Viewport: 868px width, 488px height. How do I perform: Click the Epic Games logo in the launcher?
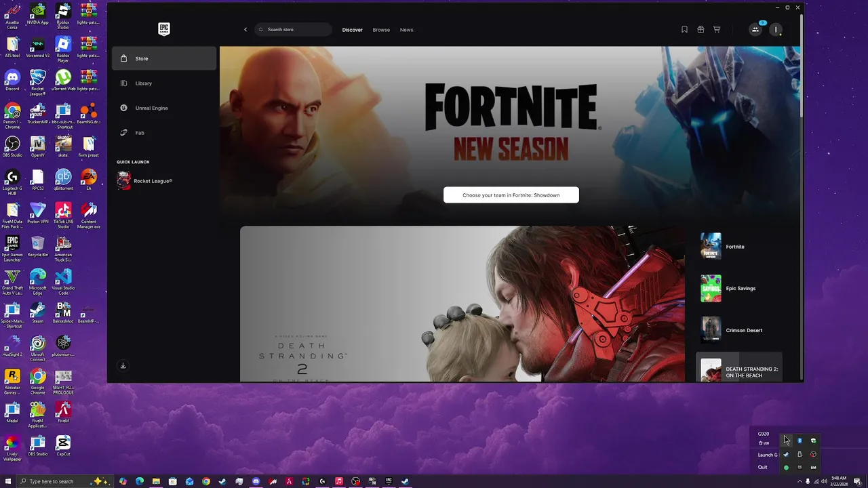[x=164, y=29]
